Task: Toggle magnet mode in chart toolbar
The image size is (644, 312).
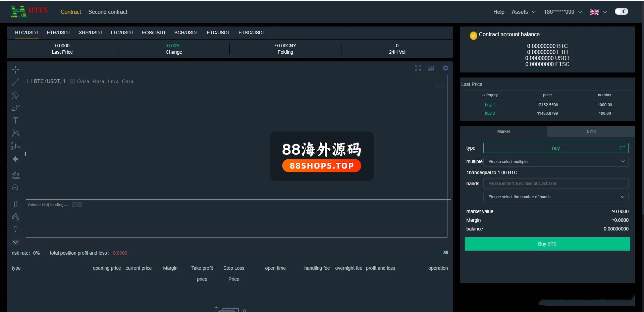Action: pyautogui.click(x=15, y=204)
